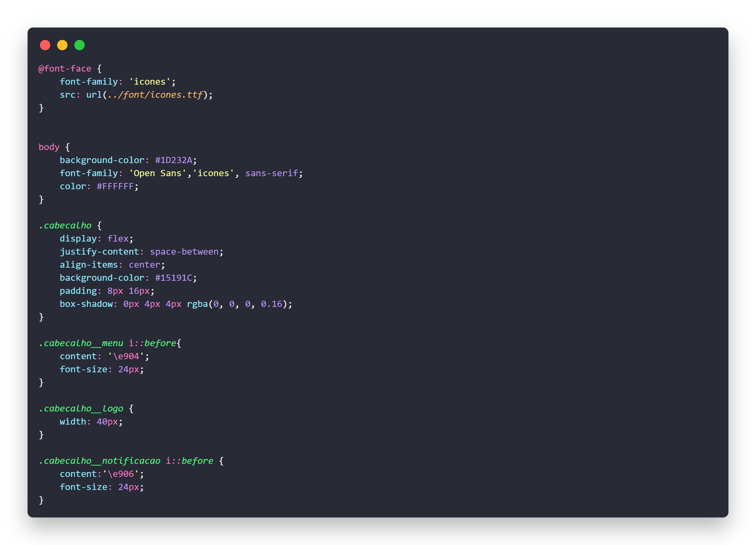Click the 'src:' property name
756x545 pixels.
[70, 95]
